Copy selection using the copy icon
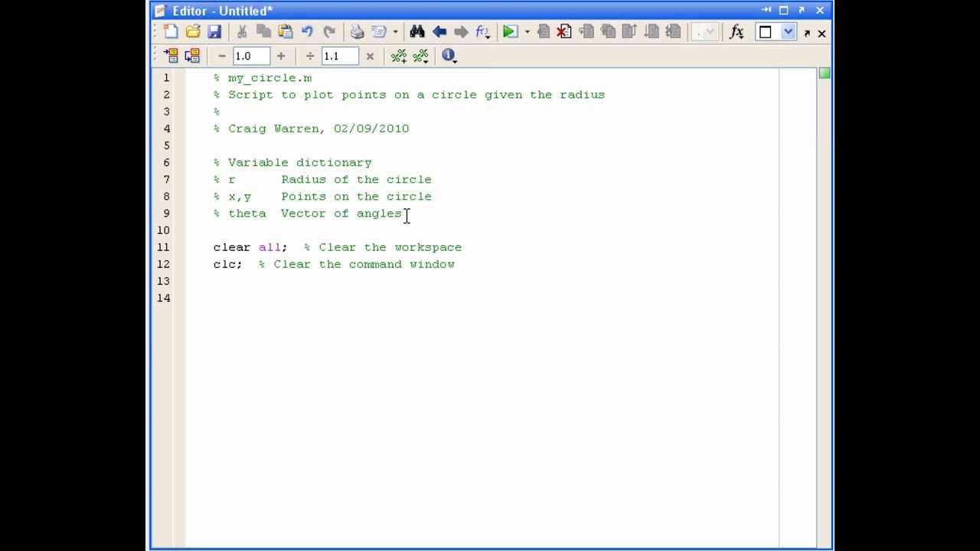 click(263, 31)
